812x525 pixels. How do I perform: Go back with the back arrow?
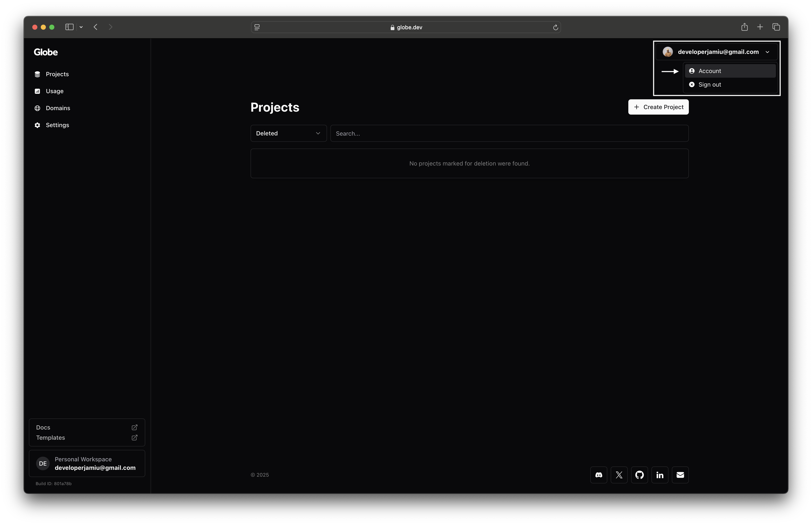[96, 27]
